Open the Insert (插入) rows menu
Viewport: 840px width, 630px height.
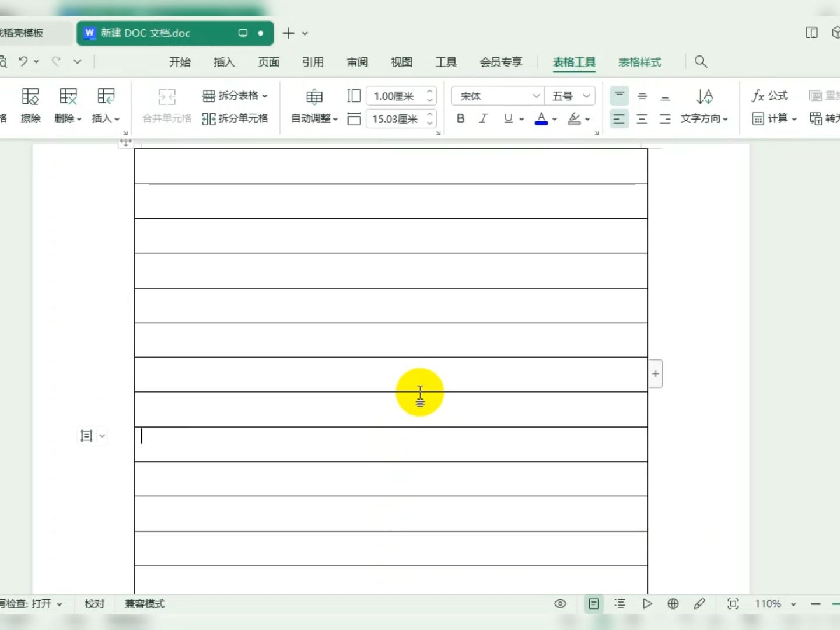click(x=106, y=106)
